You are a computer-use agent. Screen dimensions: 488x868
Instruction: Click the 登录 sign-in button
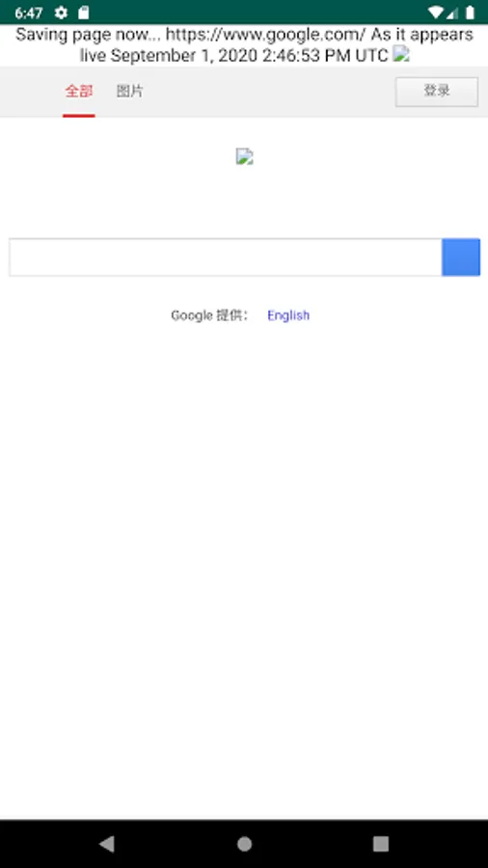pos(437,92)
